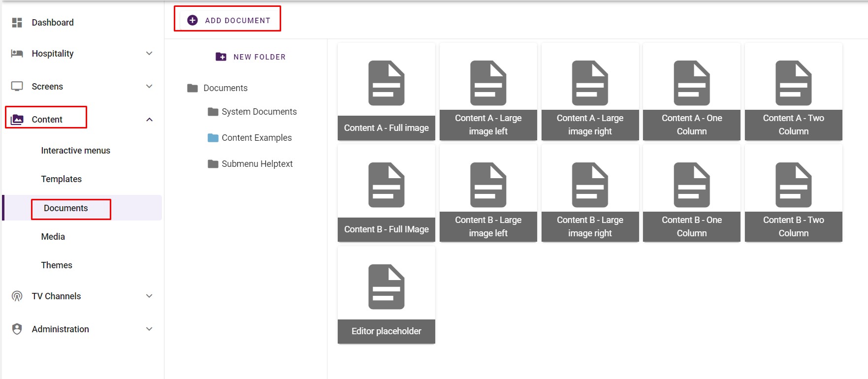Click the plus icon of Add Document
The width and height of the screenshot is (868, 379).
tap(193, 20)
